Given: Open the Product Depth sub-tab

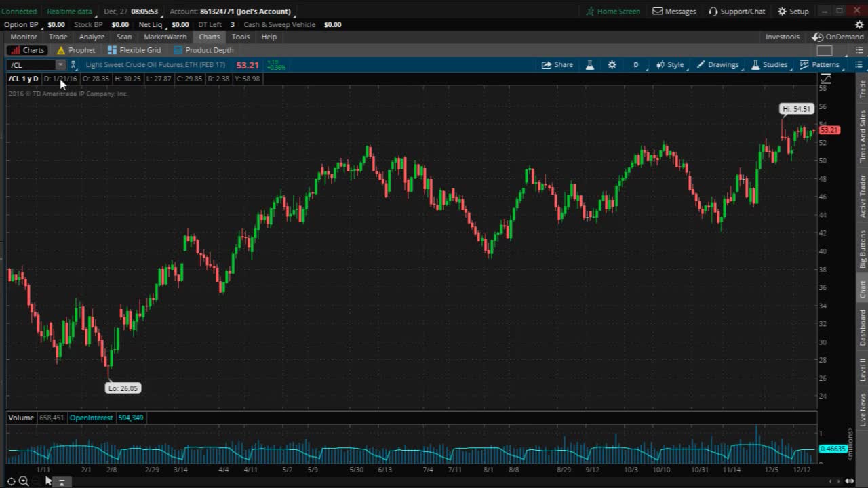Looking at the screenshot, I should pyautogui.click(x=203, y=50).
